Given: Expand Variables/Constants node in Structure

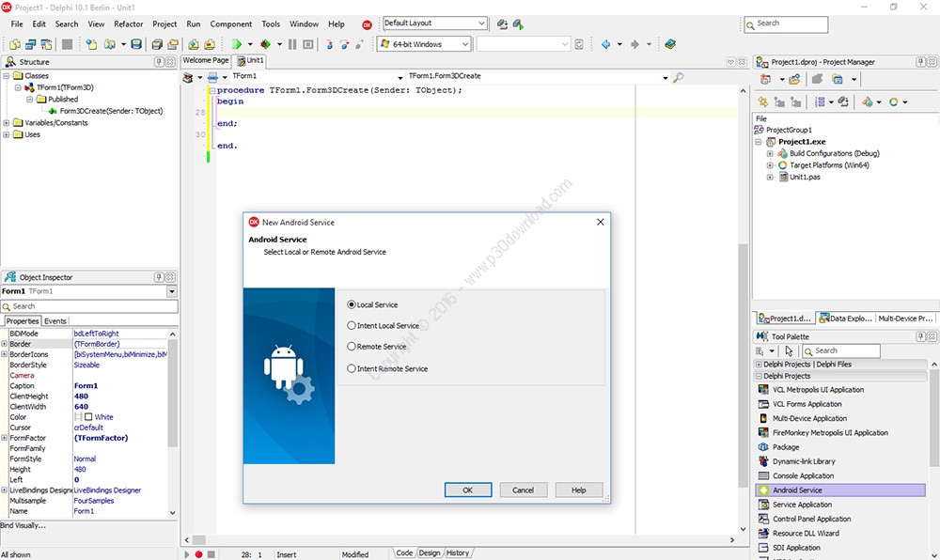Looking at the screenshot, I should point(6,123).
